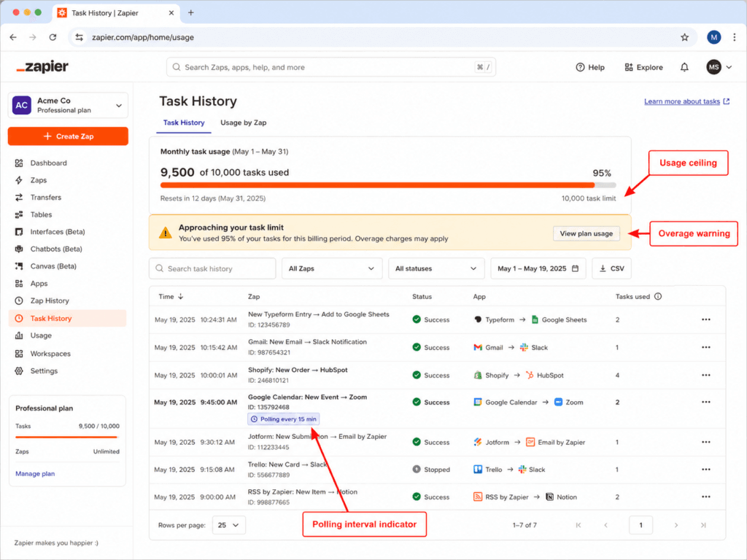Open a new browser tab
This screenshot has height=560, width=747.
coord(191,13)
